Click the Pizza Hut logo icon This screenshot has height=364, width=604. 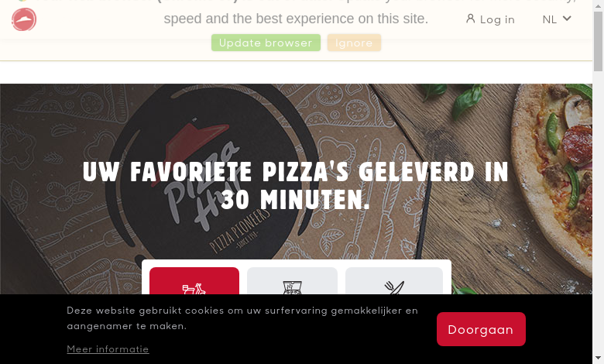point(24,19)
